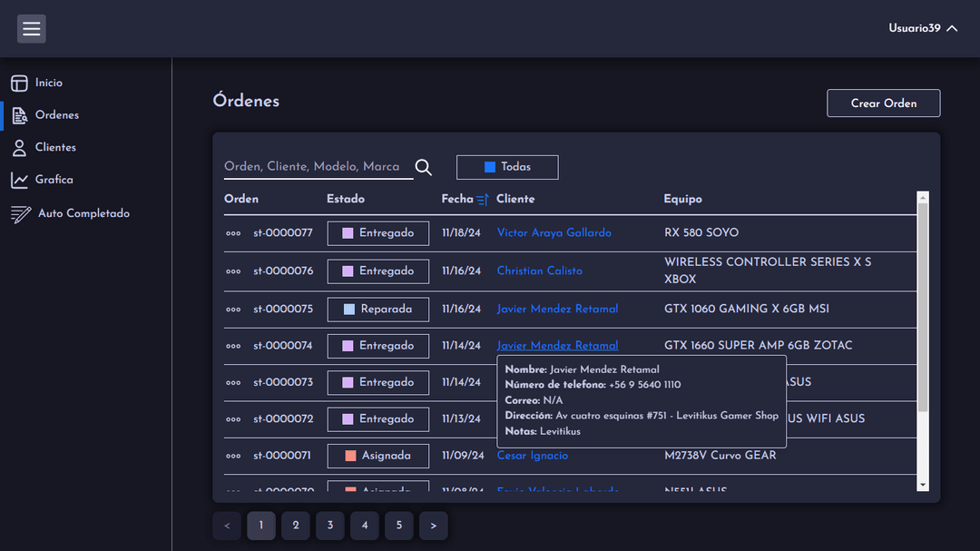The width and height of the screenshot is (980, 551).
Task: Open client Victor Araya Gallardo
Action: [554, 232]
